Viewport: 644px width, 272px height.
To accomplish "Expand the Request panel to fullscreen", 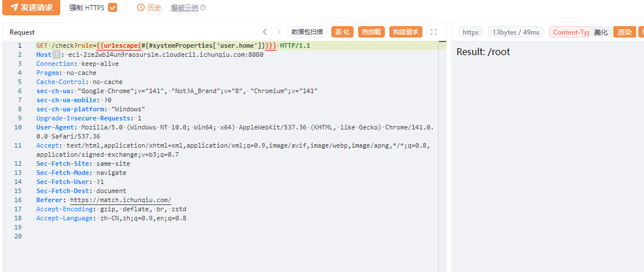I will pos(434,32).
